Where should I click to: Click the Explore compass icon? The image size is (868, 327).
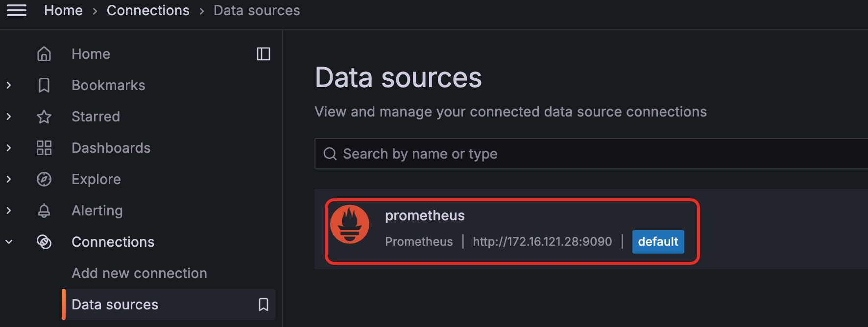pyautogui.click(x=44, y=179)
